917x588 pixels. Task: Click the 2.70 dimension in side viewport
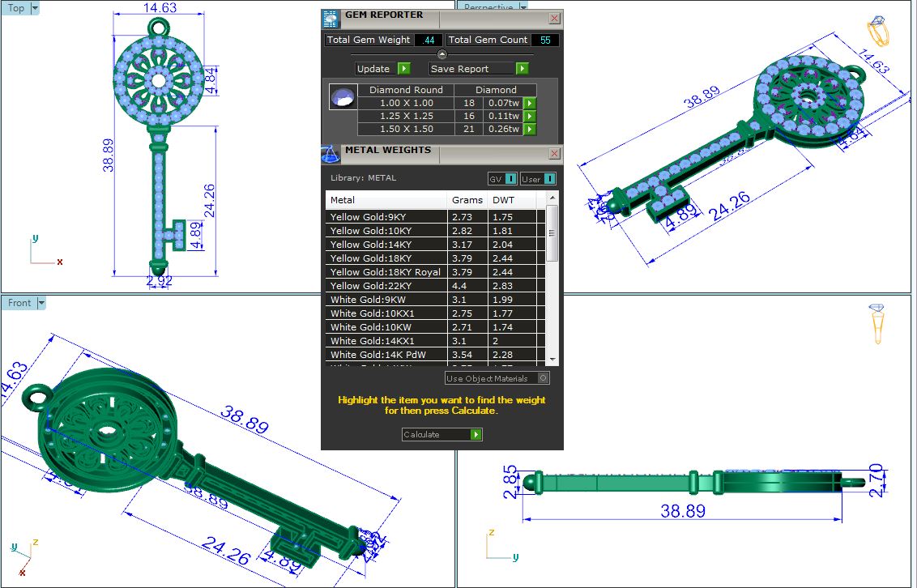click(876, 480)
